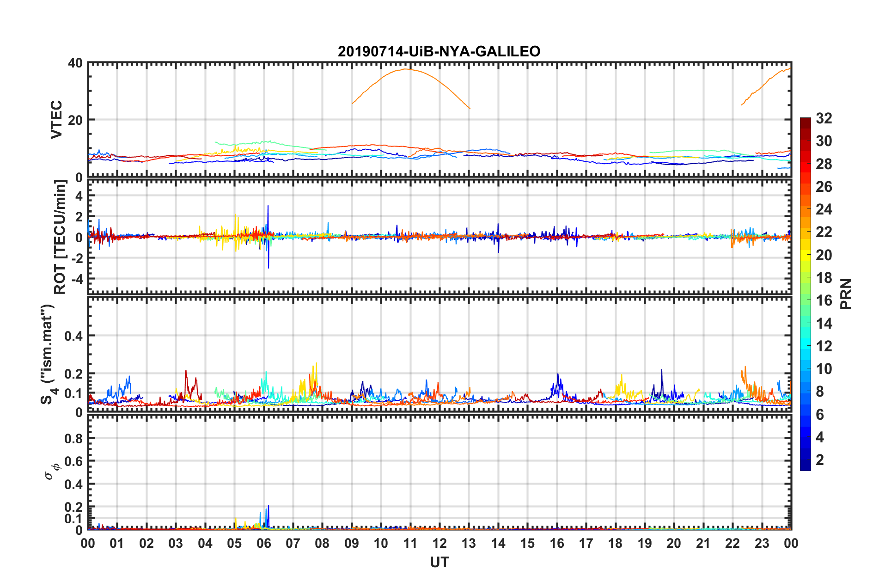
Task: Click VTEC tick label 40
Action: click(75, 63)
